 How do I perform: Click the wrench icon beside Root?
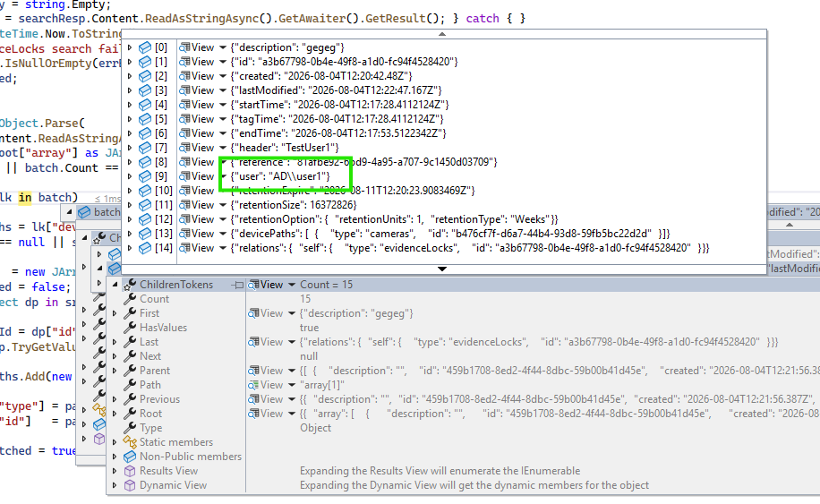click(130, 413)
